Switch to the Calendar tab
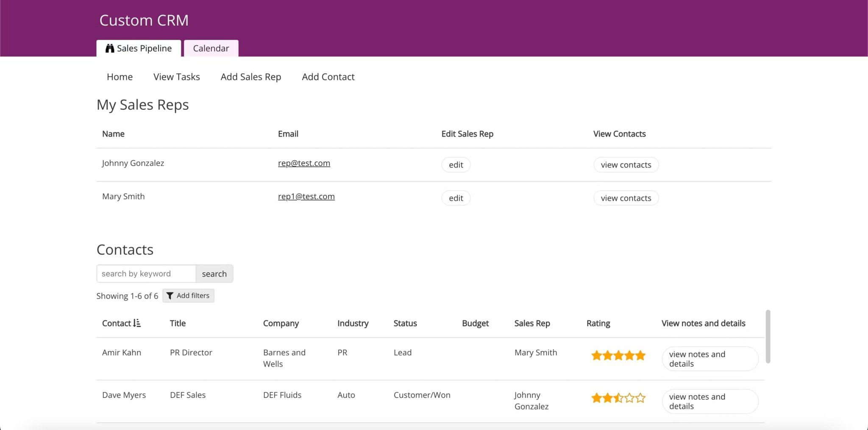The width and height of the screenshot is (868, 430). click(211, 48)
